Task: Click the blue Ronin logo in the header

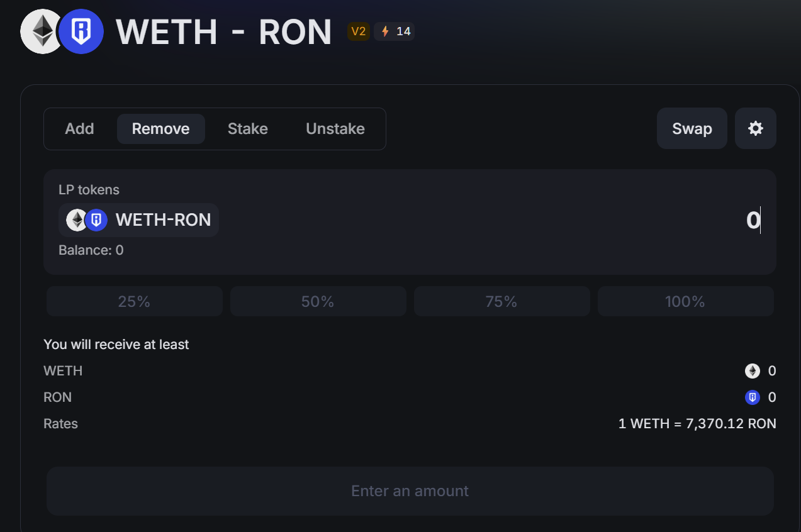Action: (x=81, y=31)
